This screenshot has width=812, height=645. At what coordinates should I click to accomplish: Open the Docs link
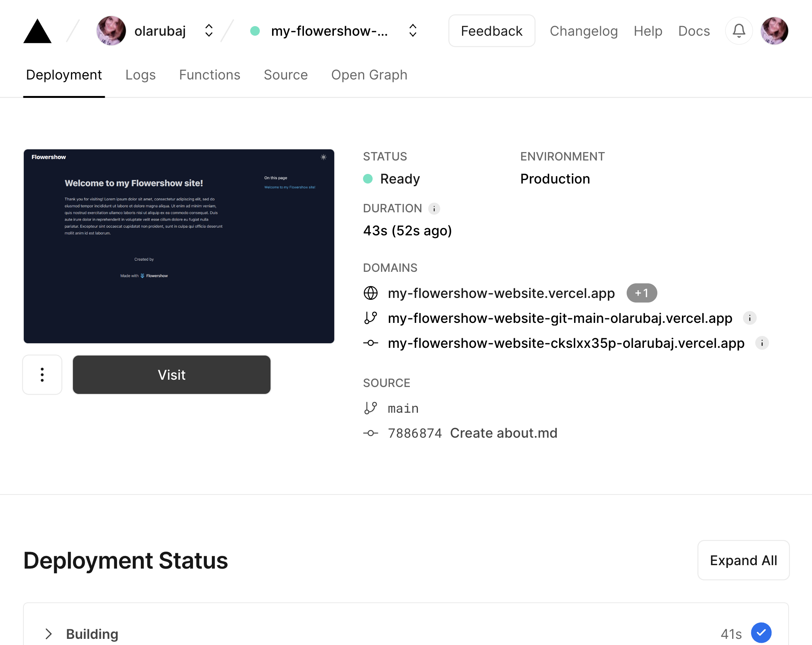694,31
